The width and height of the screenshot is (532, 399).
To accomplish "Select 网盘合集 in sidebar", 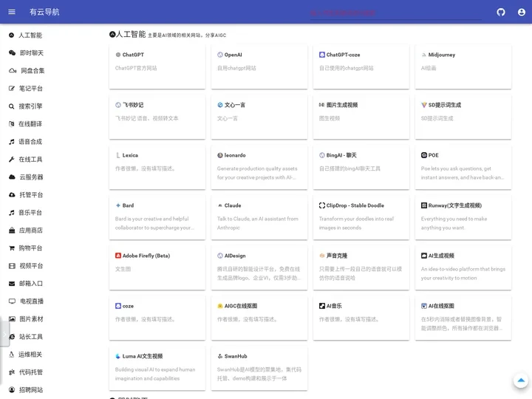I will 33,71.
